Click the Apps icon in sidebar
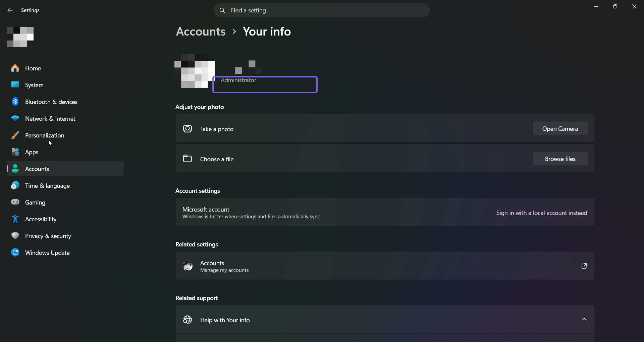The height and width of the screenshot is (342, 644). point(15,152)
